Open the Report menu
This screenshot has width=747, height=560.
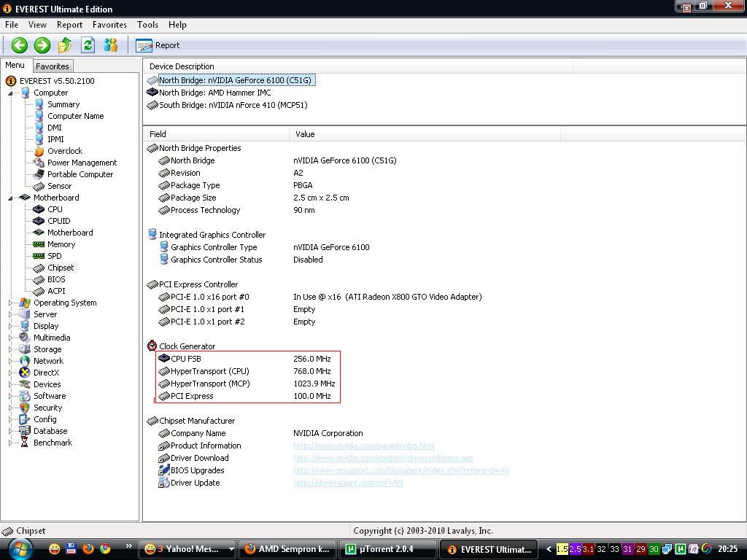(69, 25)
